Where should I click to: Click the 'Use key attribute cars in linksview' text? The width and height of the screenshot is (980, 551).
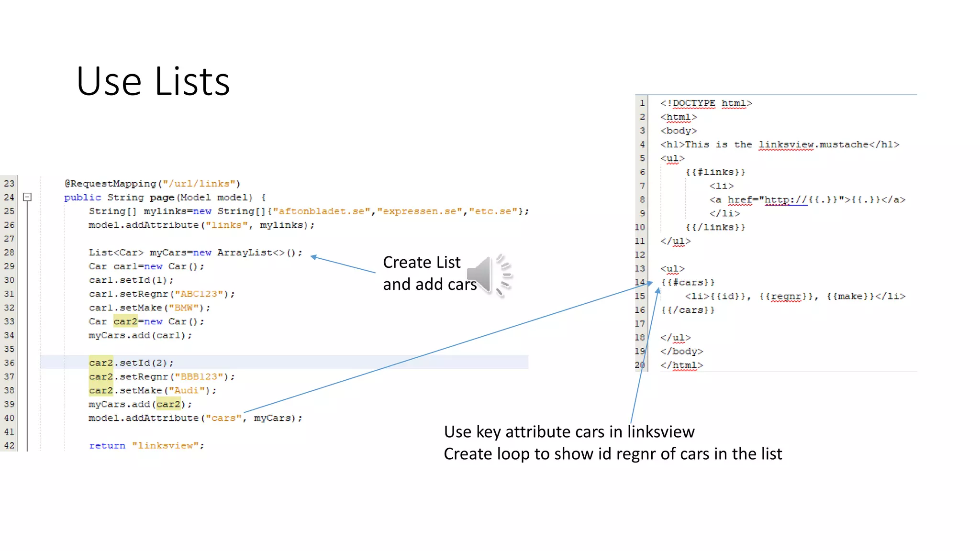point(569,432)
